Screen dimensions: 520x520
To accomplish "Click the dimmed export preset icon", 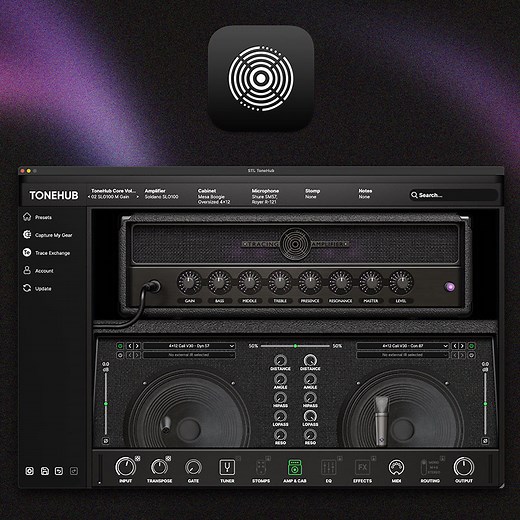I will coord(74,471).
